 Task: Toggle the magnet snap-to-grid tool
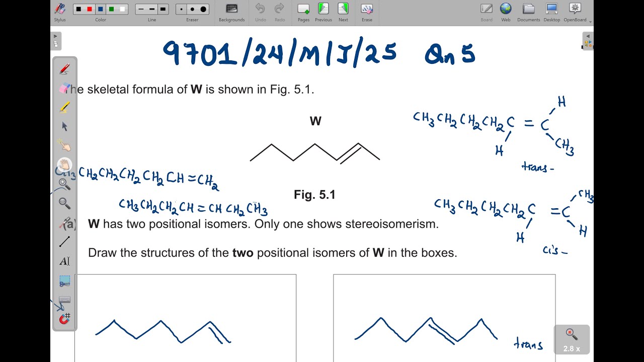tap(64, 319)
